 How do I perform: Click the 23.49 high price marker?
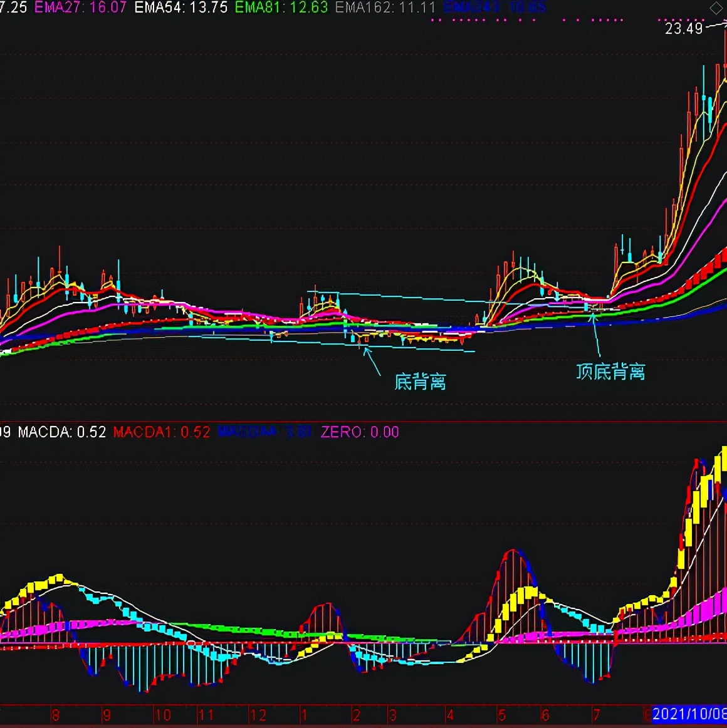684,28
